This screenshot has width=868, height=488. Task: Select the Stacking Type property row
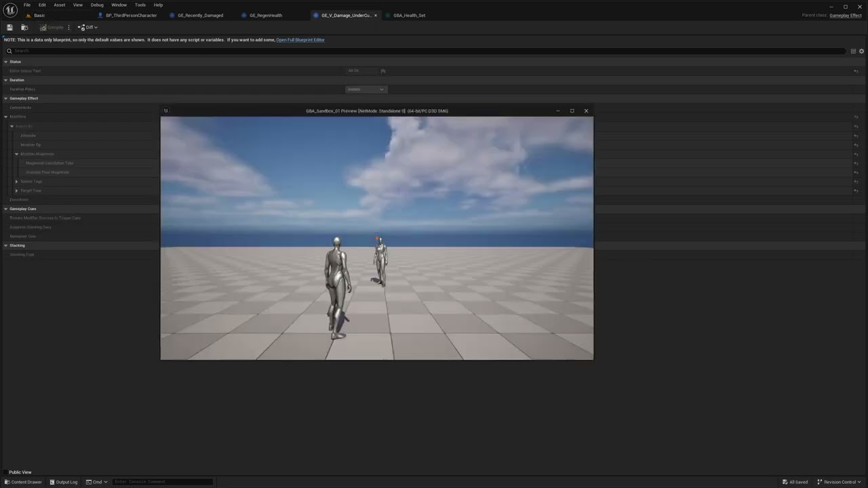tap(434, 254)
